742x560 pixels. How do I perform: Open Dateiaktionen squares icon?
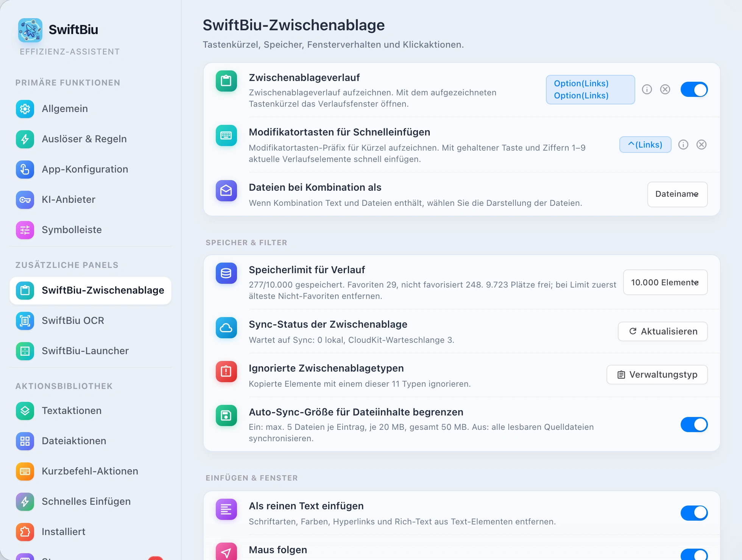pos(25,441)
